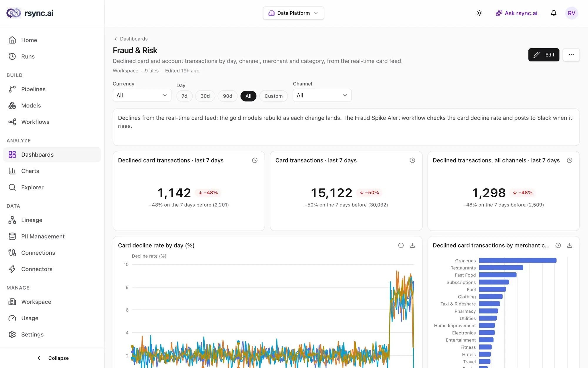Navigate to Models

52,105
